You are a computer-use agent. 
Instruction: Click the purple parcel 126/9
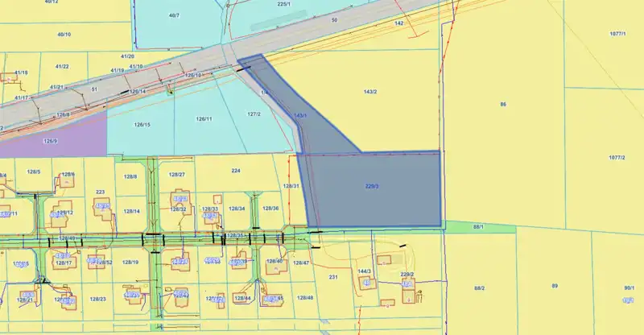(50, 142)
